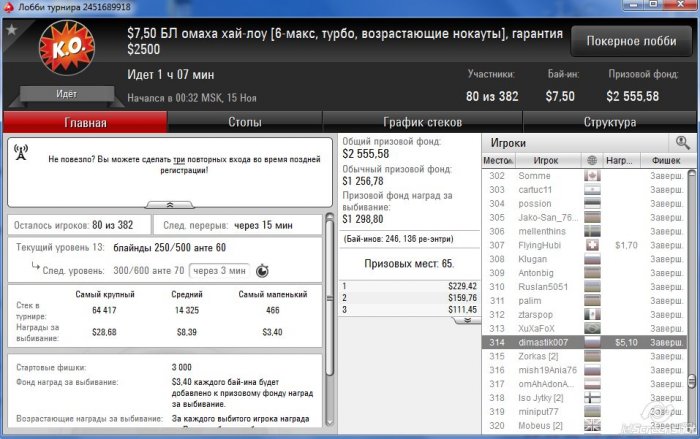This screenshot has height=439, width=700.
Task: Click flag icon beside omAhAdonA
Action: pyautogui.click(x=592, y=384)
